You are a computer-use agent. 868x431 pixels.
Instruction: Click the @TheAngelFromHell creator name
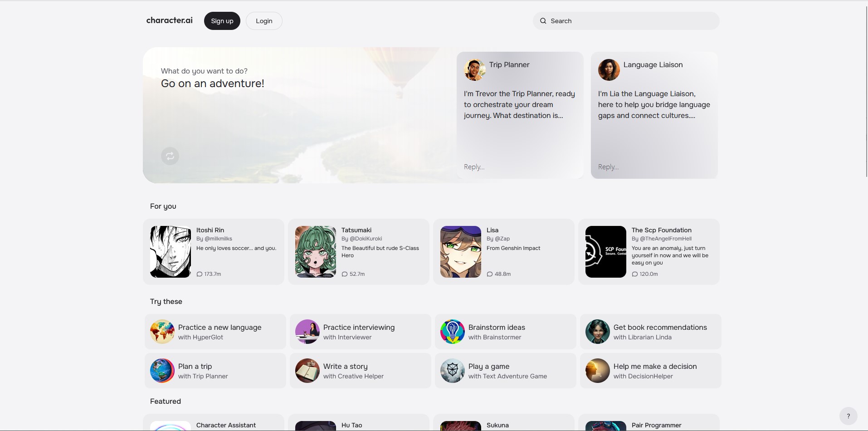[x=666, y=239]
